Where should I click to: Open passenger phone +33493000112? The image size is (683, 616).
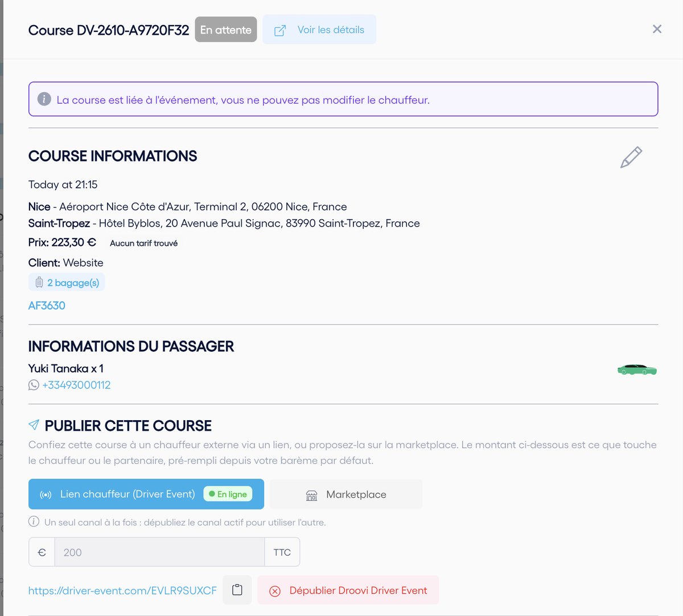[x=76, y=385]
